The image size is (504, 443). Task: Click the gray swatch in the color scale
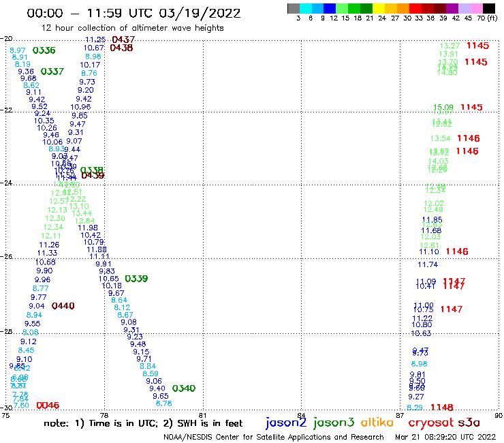(294, 8)
